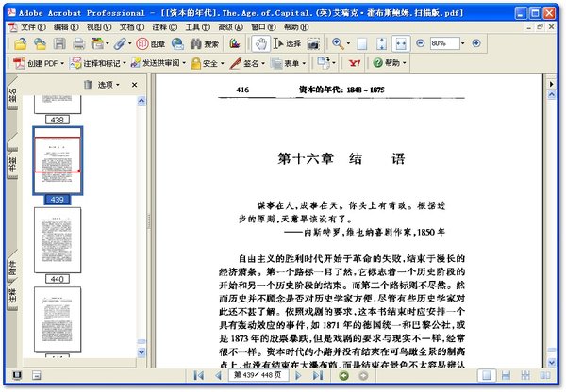
Task: Open the 签名 dropdown
Action: tap(248, 63)
